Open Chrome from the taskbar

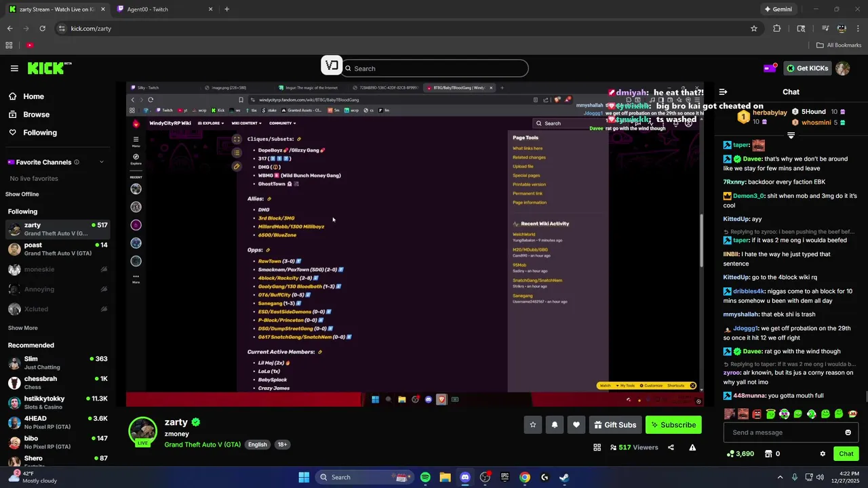525,477
